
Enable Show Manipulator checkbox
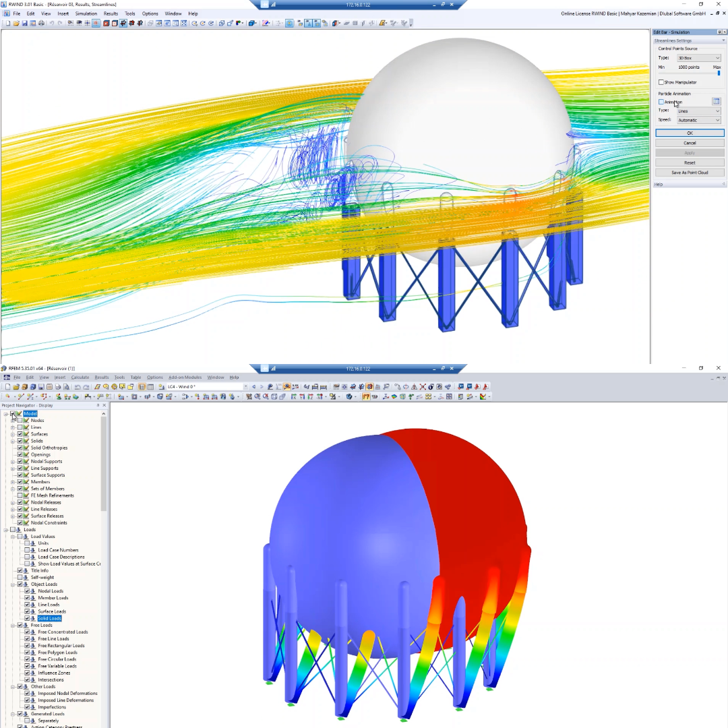(661, 82)
